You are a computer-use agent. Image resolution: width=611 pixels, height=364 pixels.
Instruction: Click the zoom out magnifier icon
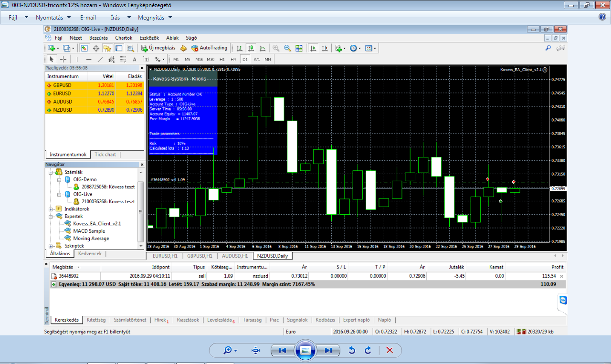(287, 48)
